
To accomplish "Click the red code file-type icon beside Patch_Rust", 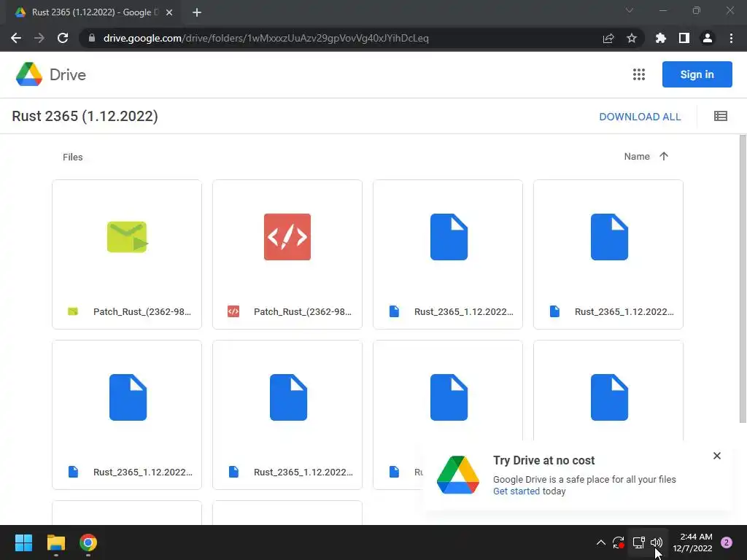I will [x=233, y=311].
